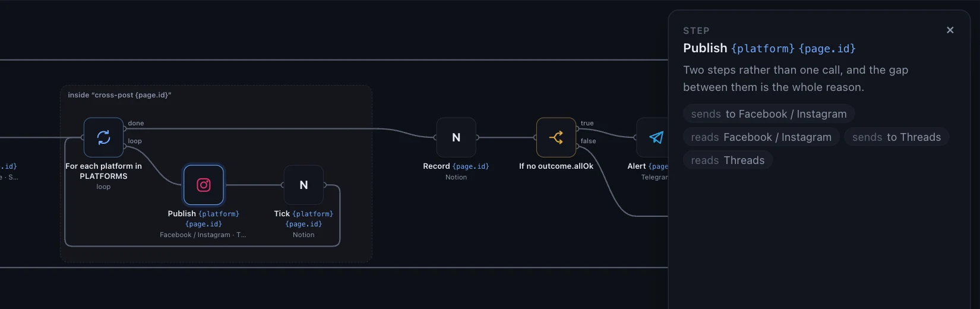Image resolution: width=980 pixels, height=309 pixels.
Task: Click the 'loop' subtitle under For each node
Action: coord(103,187)
